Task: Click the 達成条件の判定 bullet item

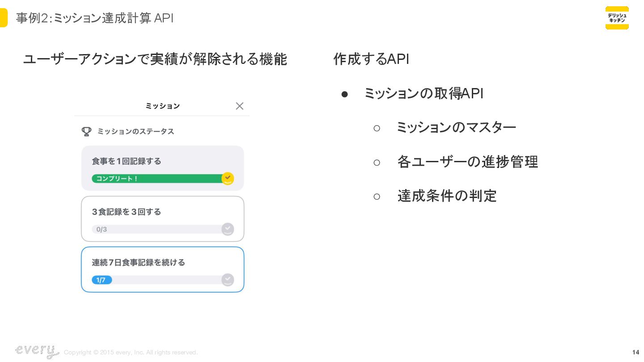Action: pyautogui.click(x=447, y=196)
